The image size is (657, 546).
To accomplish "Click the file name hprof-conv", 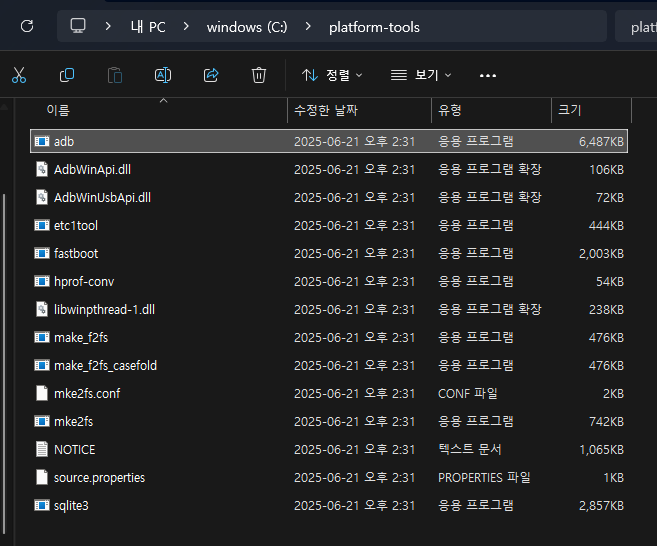I will (x=84, y=282).
